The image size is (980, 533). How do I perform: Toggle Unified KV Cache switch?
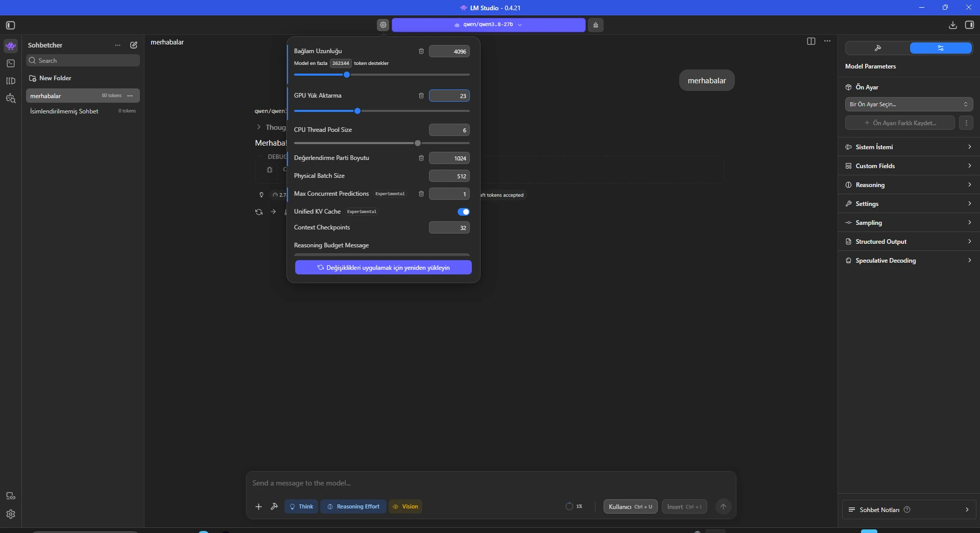(464, 212)
